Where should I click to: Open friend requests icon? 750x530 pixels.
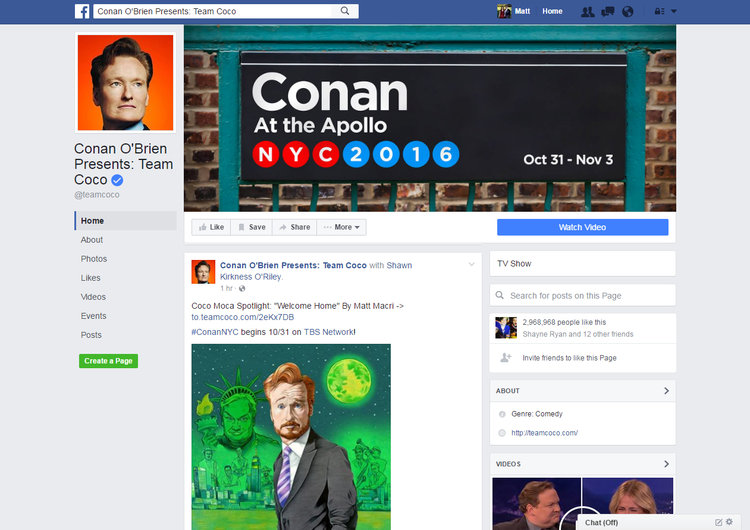click(587, 11)
